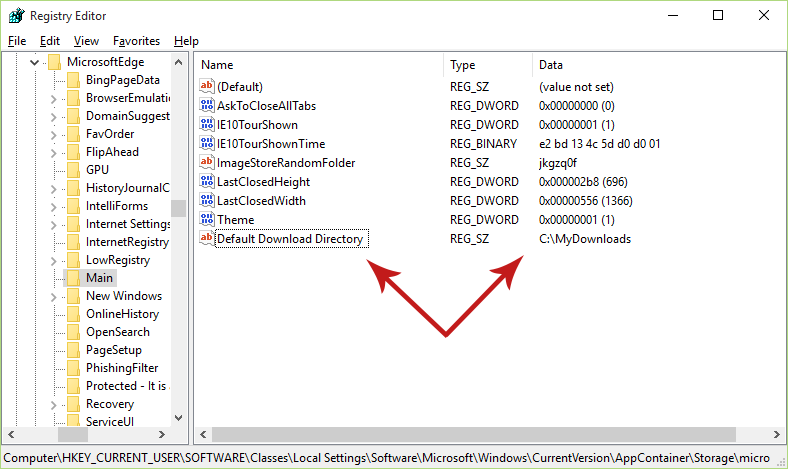Viewport: 788px width, 469px height.
Task: Open the View menu
Action: coord(86,41)
